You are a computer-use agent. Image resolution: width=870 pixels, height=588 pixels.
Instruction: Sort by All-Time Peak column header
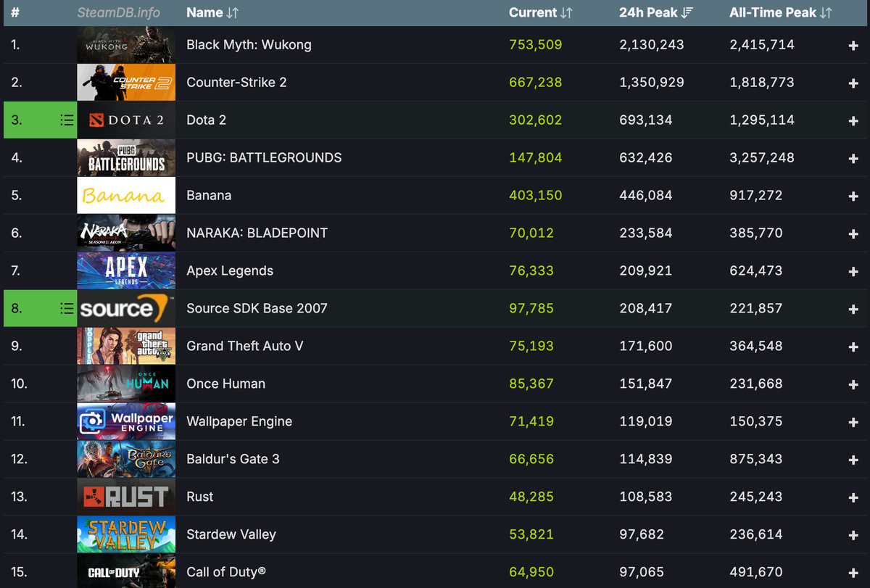point(781,12)
